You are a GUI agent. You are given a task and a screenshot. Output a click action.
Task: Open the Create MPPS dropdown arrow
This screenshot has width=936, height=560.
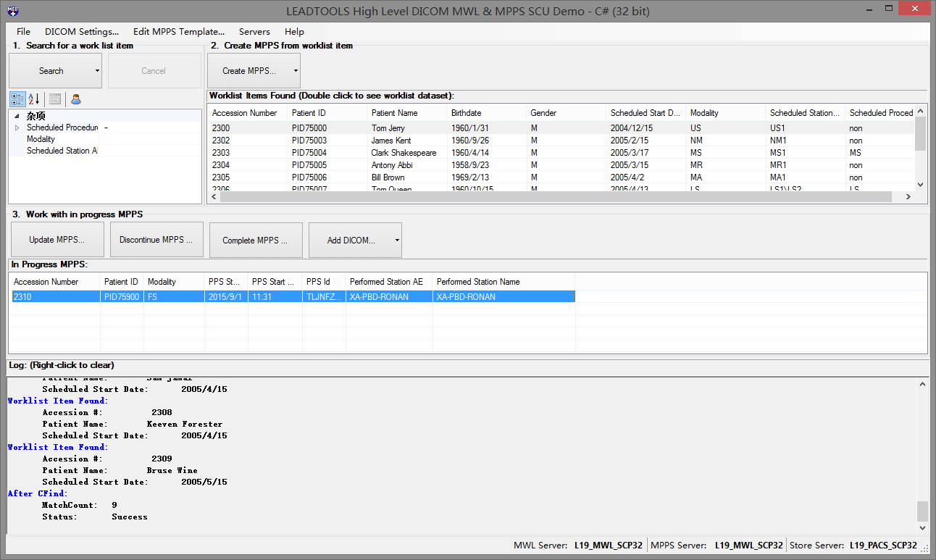pos(296,71)
